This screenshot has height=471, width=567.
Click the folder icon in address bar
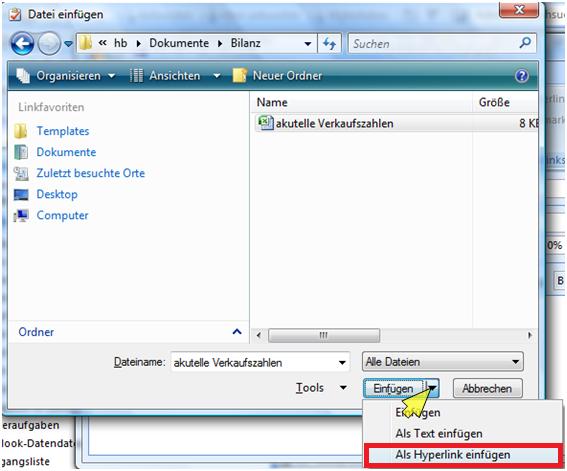[x=86, y=43]
